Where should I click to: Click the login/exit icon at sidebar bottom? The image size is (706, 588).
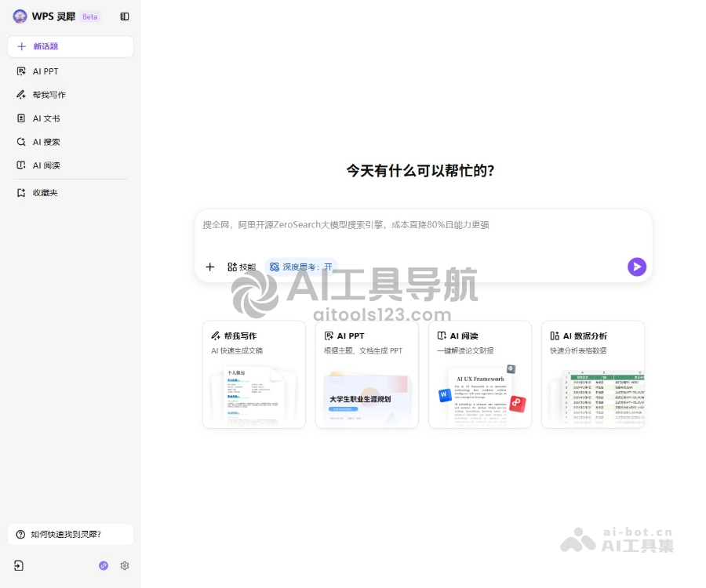(x=19, y=565)
